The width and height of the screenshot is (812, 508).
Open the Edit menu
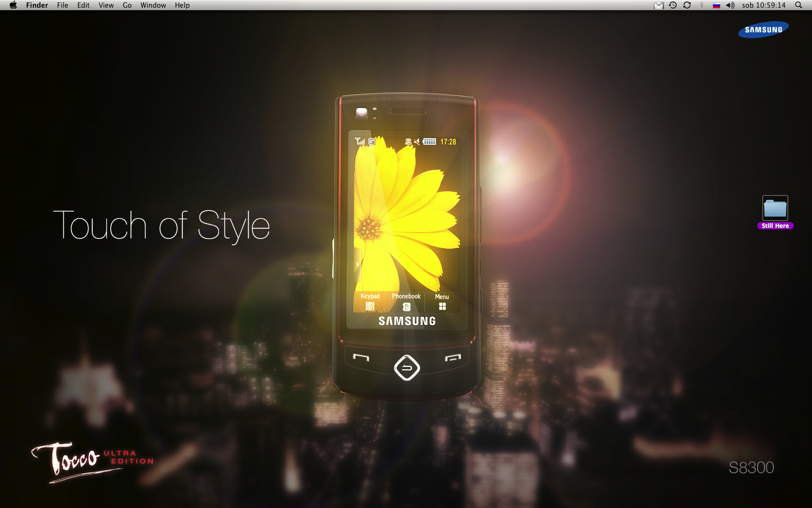pos(83,5)
